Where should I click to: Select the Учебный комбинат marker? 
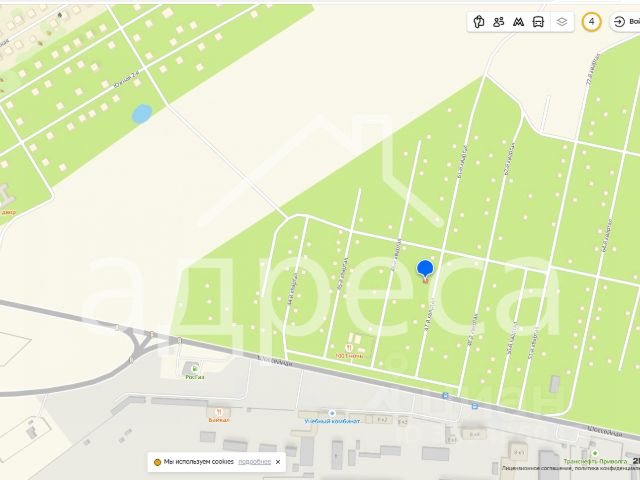332,413
